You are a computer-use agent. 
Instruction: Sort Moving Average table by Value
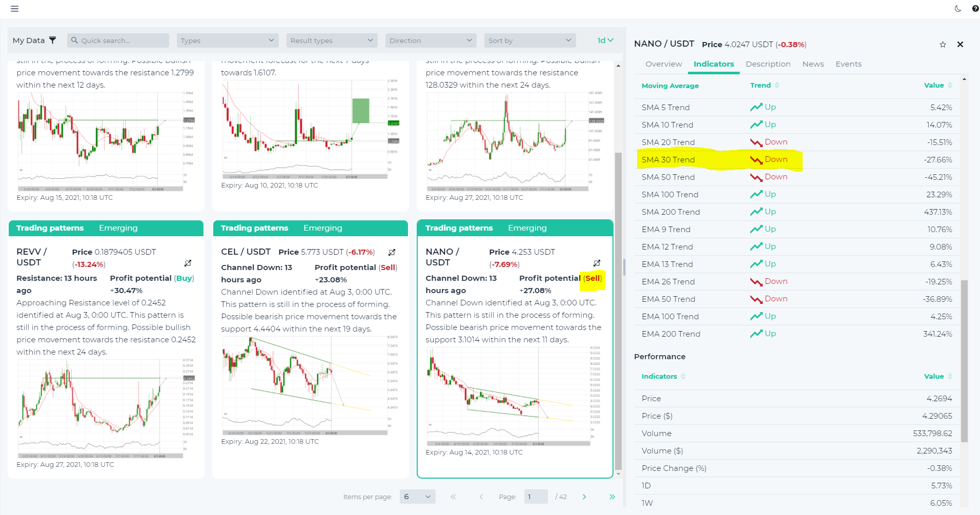pyautogui.click(x=938, y=86)
